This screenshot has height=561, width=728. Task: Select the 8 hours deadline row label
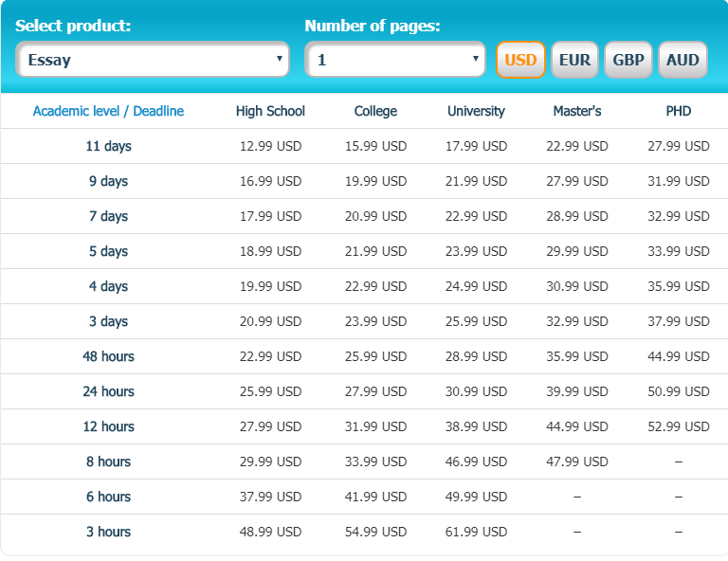point(108,461)
